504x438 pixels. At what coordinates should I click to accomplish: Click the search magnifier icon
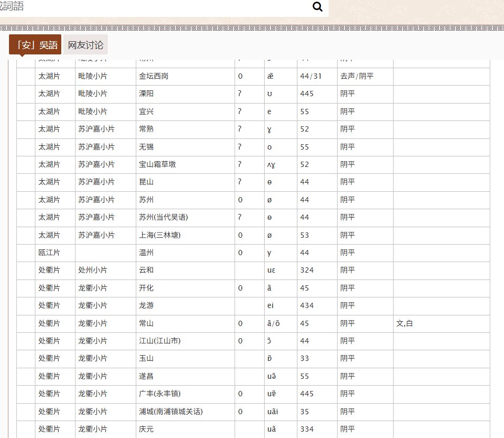[318, 6]
